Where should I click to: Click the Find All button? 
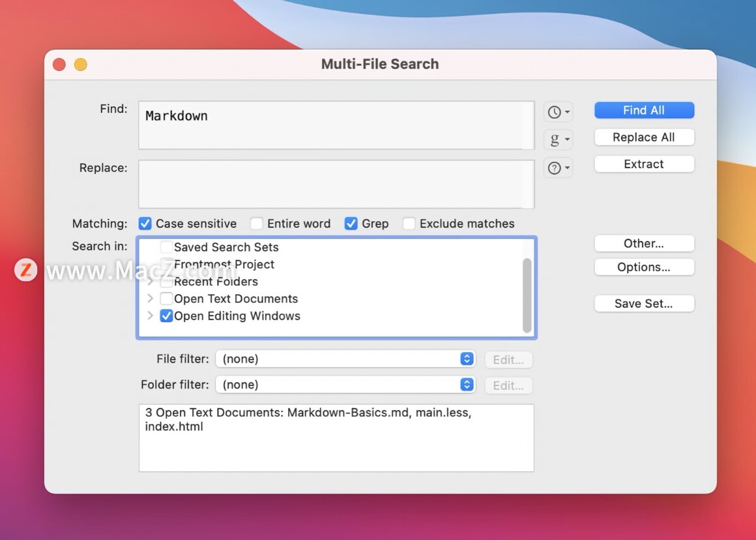[x=644, y=110]
